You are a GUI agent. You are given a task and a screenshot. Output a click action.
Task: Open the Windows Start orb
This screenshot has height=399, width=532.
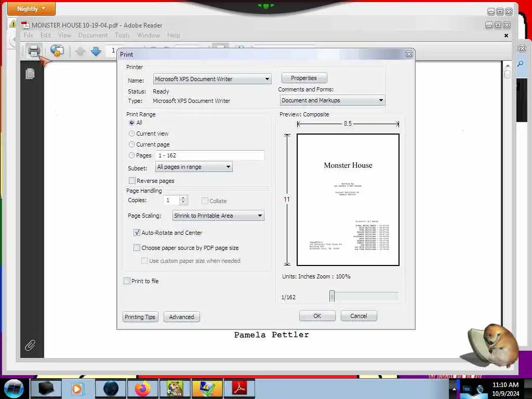14,389
